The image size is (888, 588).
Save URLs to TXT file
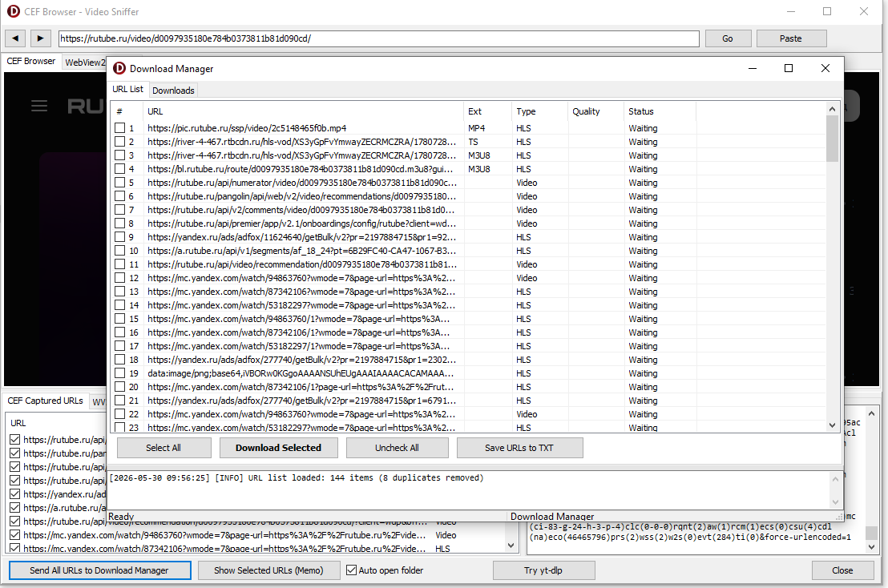pos(519,448)
